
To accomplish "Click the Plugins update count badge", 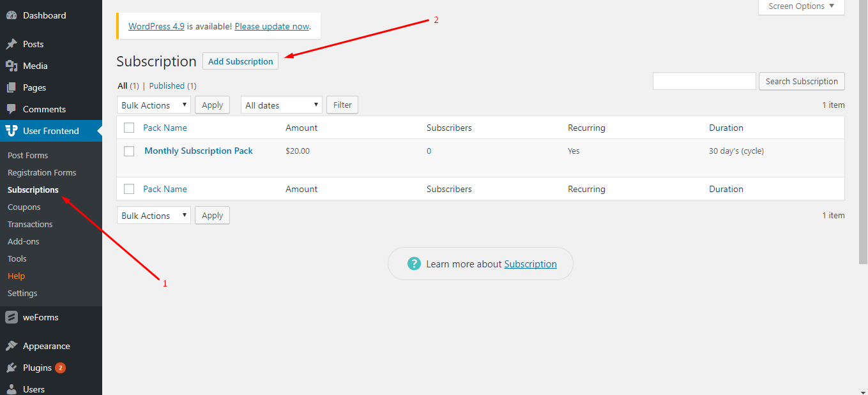I will (60, 368).
